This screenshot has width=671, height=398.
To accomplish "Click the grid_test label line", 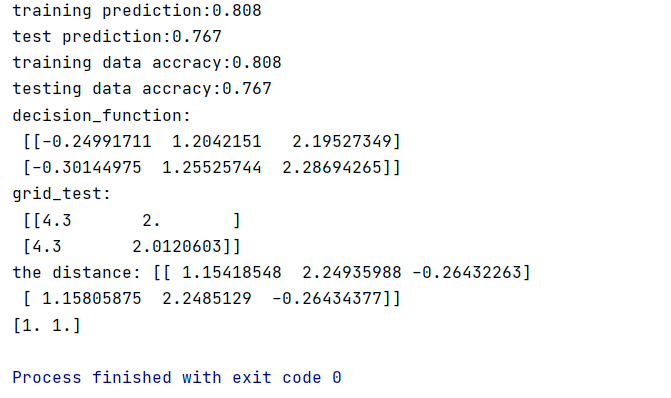I will coord(62,194).
